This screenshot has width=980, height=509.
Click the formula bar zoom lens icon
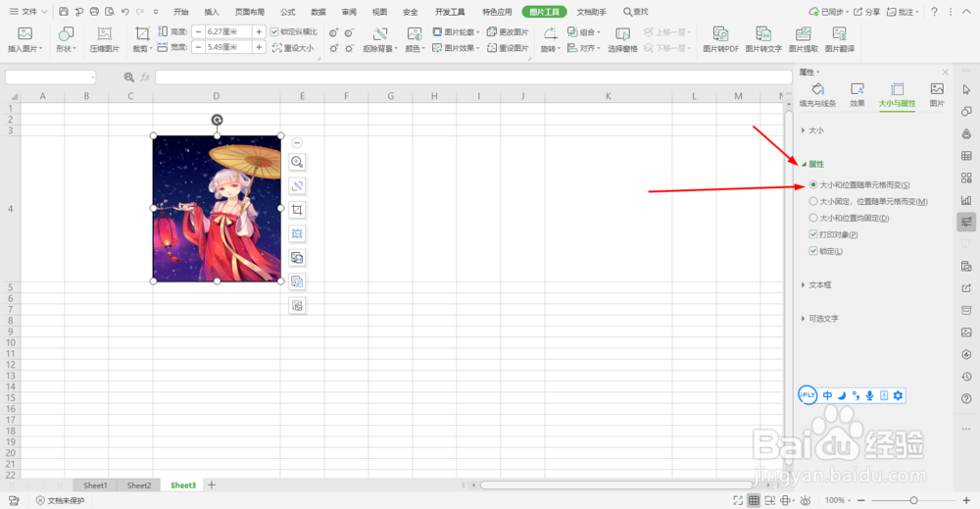(x=128, y=76)
